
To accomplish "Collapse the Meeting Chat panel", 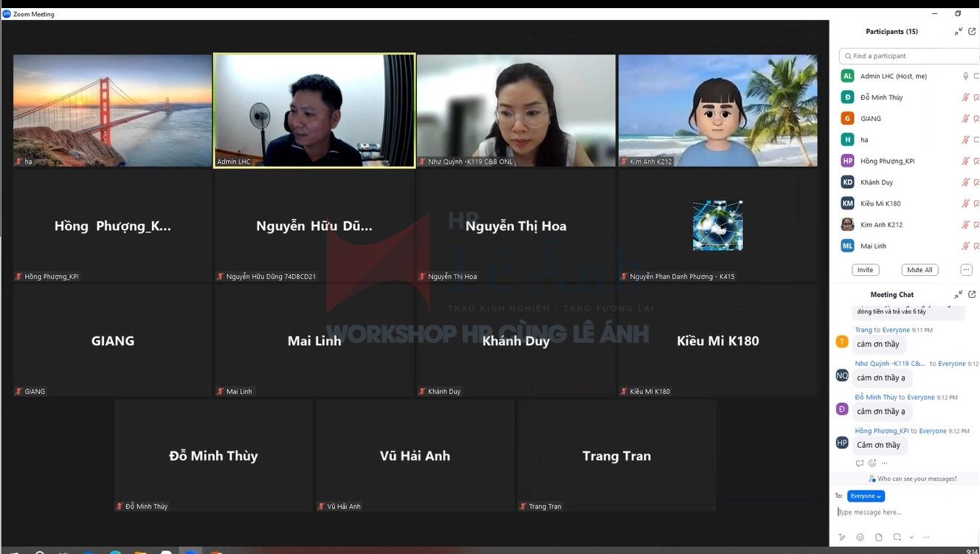I will (x=958, y=294).
